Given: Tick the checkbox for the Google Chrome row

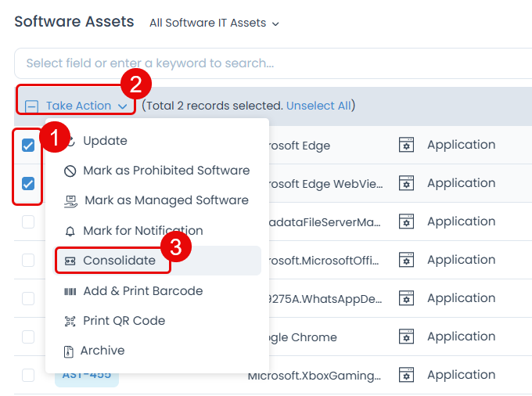Looking at the screenshot, I should point(28,337).
